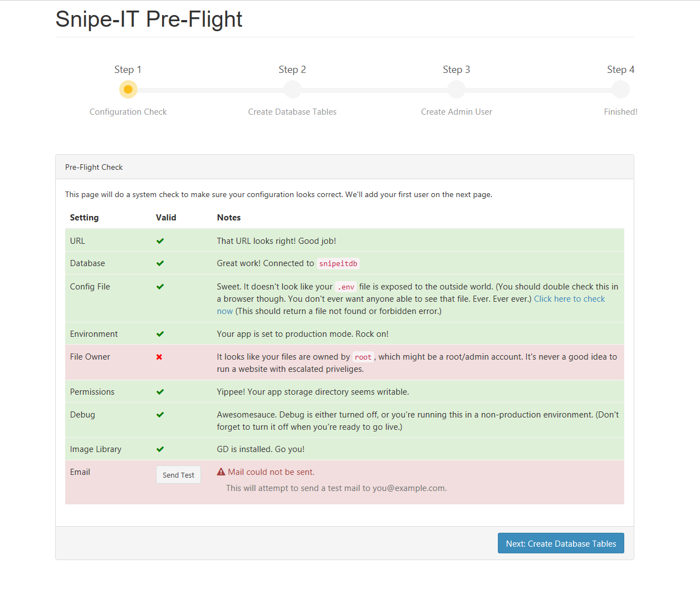Viewport: 700px width, 594px height.
Task: Click the Config File green checkmark
Action: (160, 287)
